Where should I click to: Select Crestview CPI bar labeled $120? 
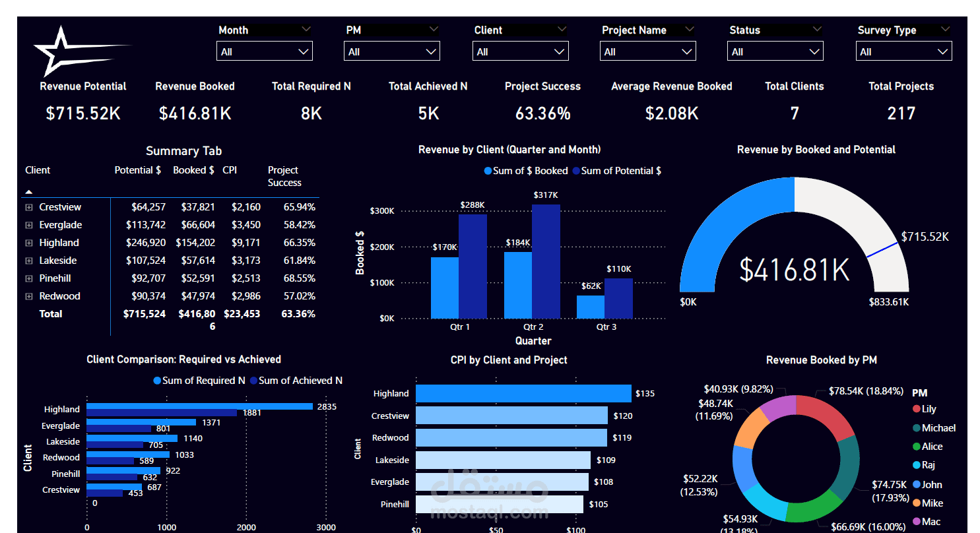pos(512,416)
